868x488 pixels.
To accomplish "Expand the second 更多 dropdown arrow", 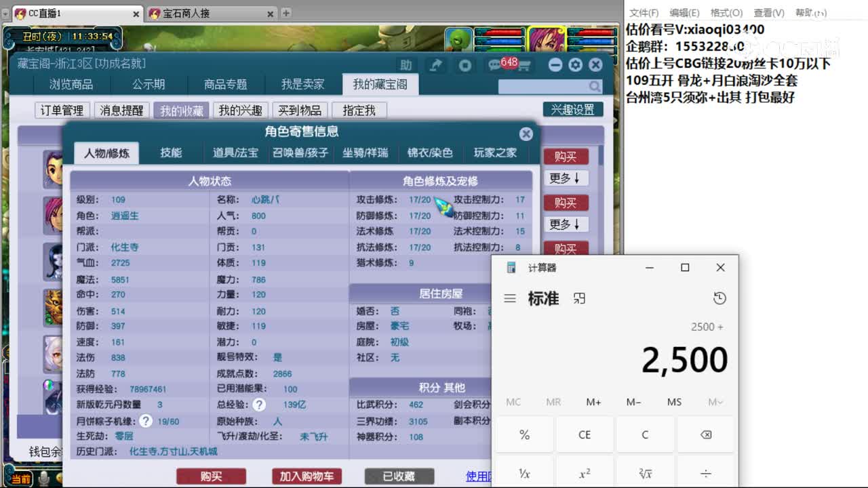I will click(566, 224).
